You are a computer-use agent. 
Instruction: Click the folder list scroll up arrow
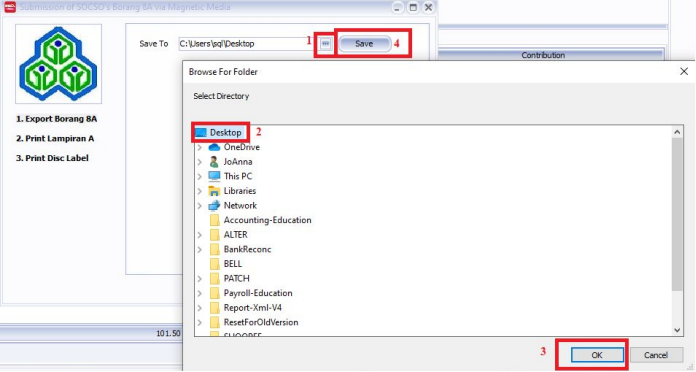(x=677, y=132)
